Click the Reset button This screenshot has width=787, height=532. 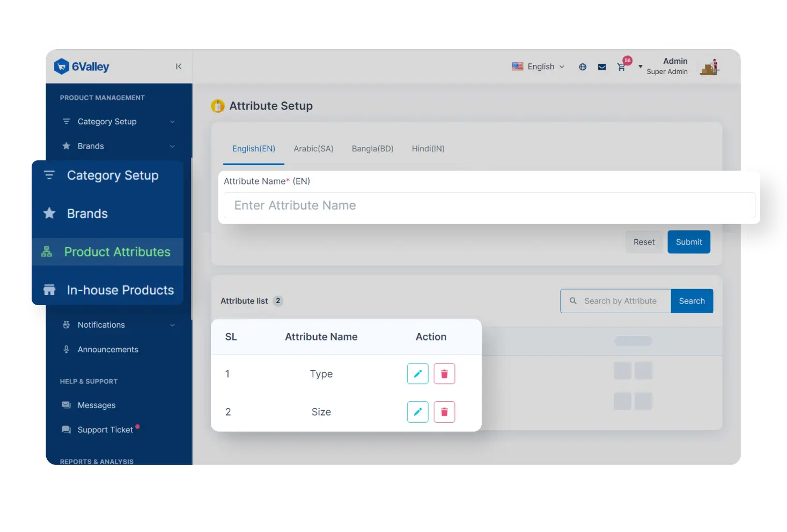click(x=644, y=241)
